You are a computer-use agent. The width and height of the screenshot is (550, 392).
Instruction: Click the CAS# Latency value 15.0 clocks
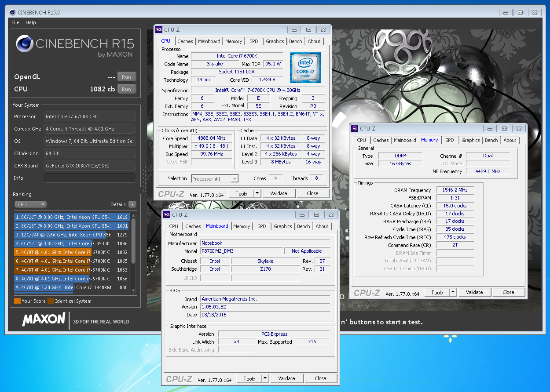pyautogui.click(x=455, y=206)
